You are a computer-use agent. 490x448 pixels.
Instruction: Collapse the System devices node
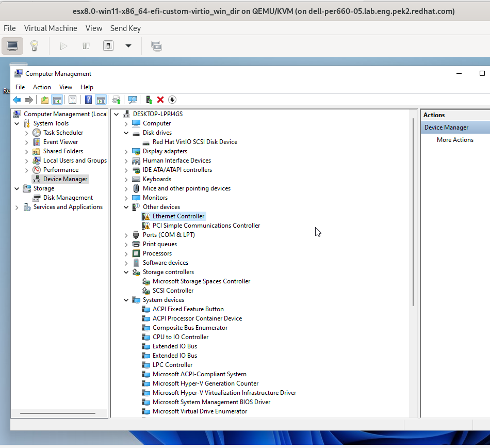coord(126,300)
